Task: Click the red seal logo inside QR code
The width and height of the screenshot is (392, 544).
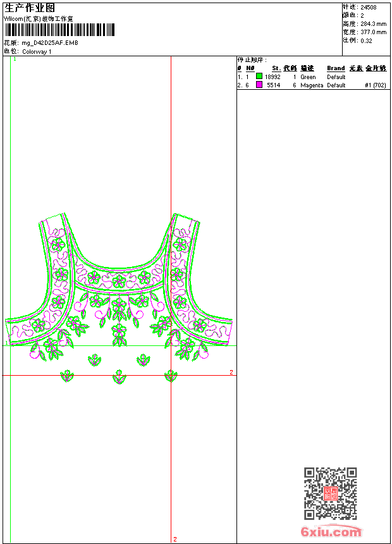Action: pyautogui.click(x=330, y=494)
